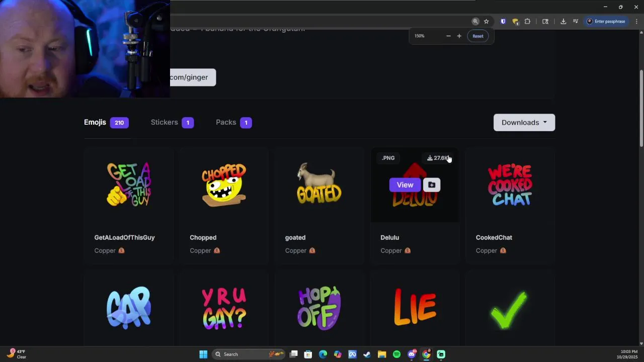Screen dimensions: 644x362
Task: Click the GetALoadOfThisGuy title
Action: (x=124, y=237)
